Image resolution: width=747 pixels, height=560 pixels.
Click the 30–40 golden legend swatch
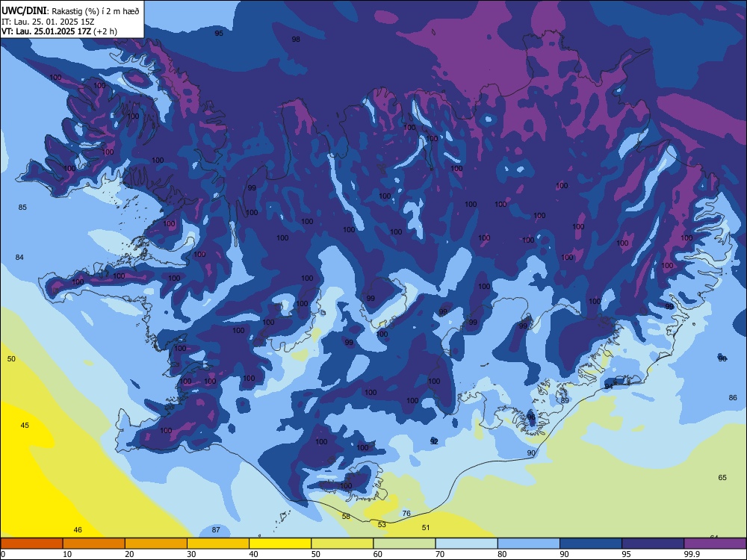[x=218, y=544]
